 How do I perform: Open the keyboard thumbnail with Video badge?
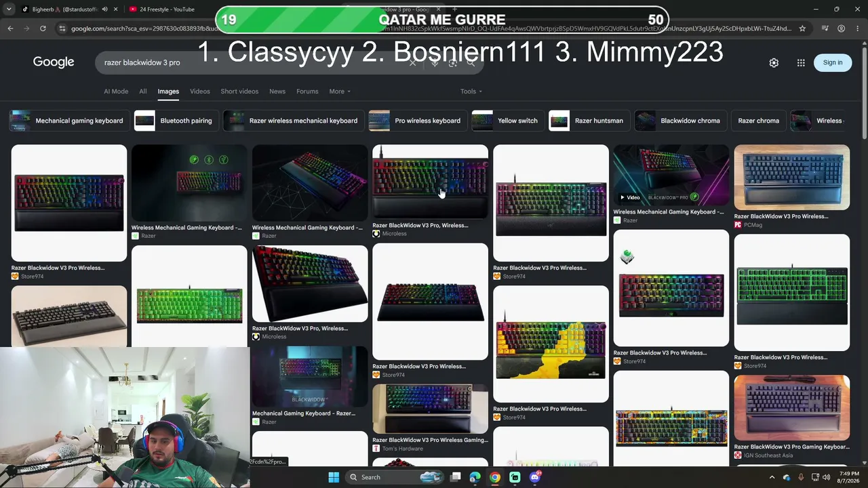(x=671, y=175)
